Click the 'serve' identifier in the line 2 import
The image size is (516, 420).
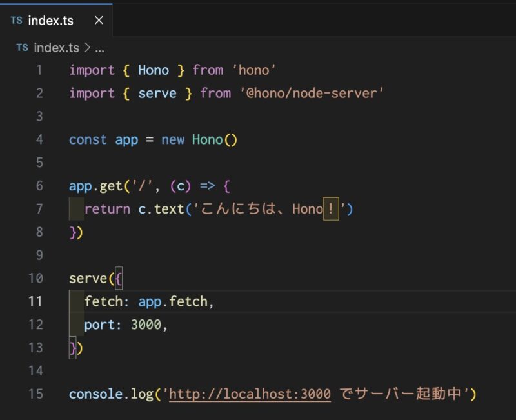(157, 94)
